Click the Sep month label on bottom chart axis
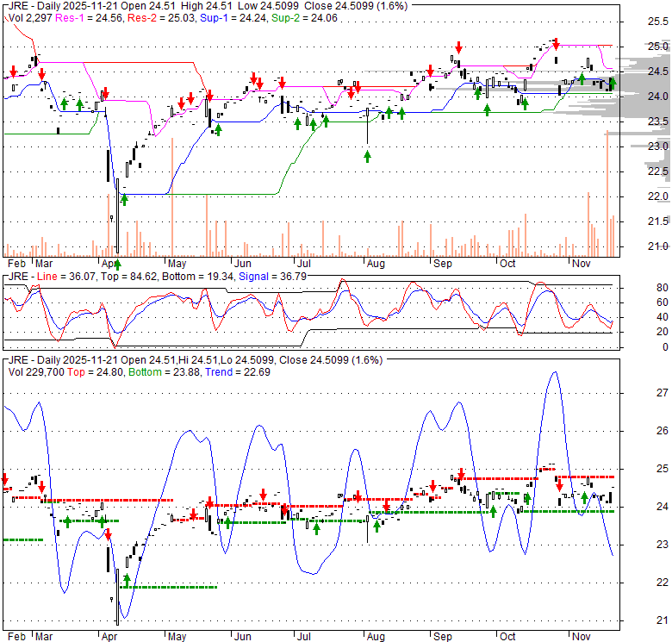 (443, 637)
